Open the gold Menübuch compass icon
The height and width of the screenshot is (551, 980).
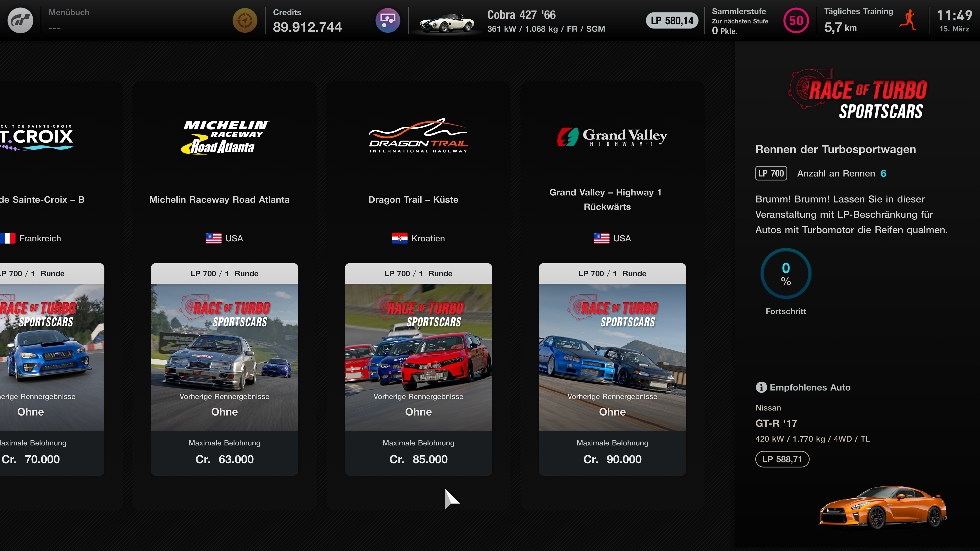pyautogui.click(x=245, y=20)
